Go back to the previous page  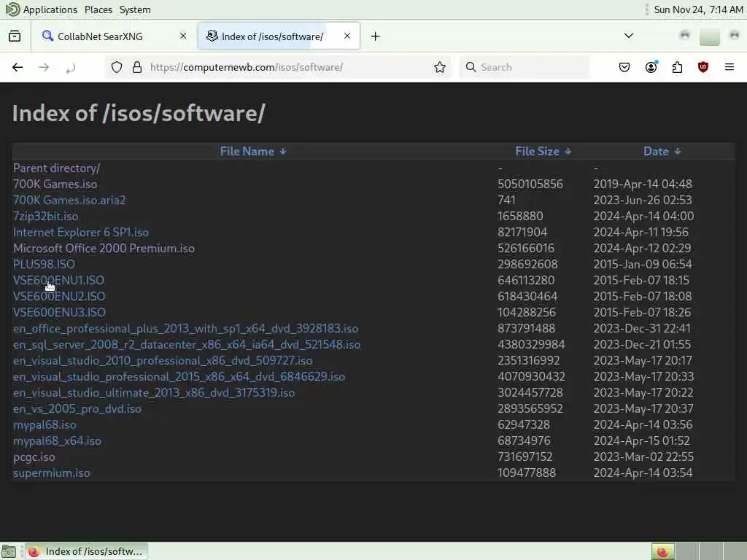pos(18,67)
